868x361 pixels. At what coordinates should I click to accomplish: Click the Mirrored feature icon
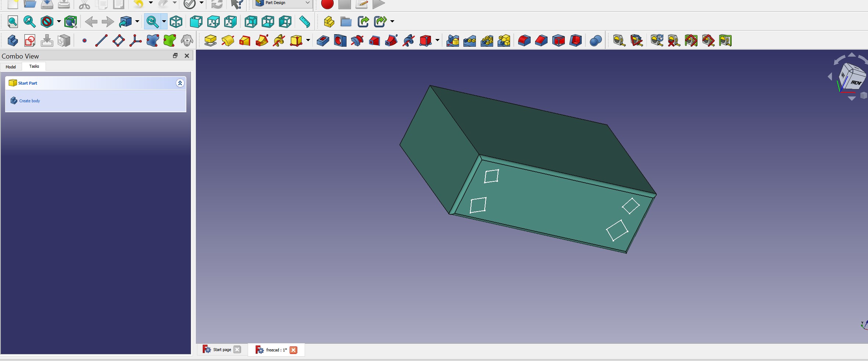453,40
